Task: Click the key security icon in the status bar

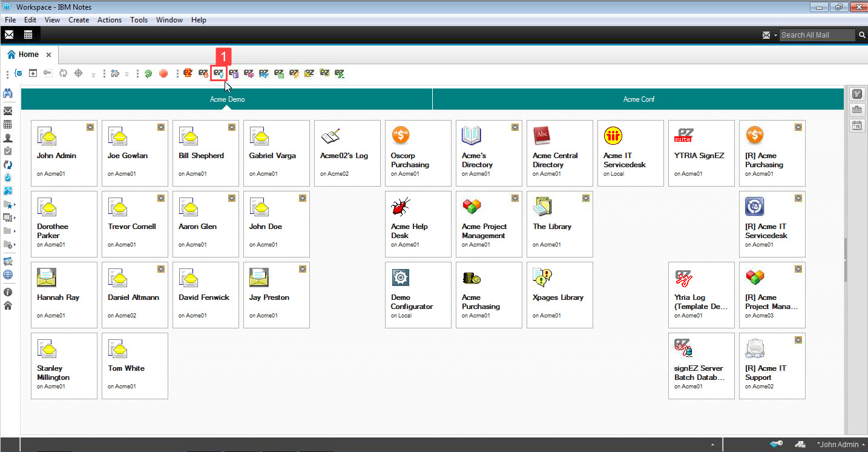Action: [x=777, y=444]
